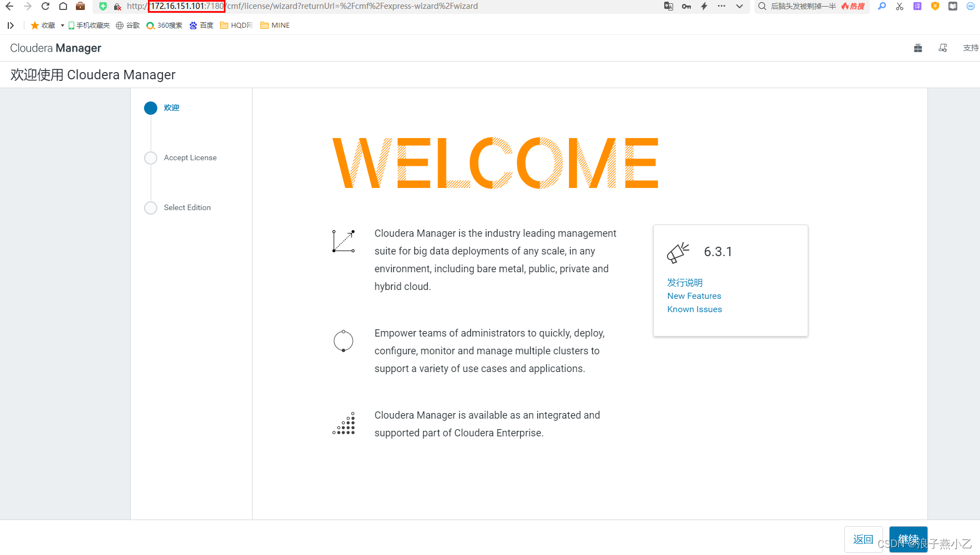Open the browser home page icon
The width and height of the screenshot is (980, 555).
pyautogui.click(x=63, y=7)
